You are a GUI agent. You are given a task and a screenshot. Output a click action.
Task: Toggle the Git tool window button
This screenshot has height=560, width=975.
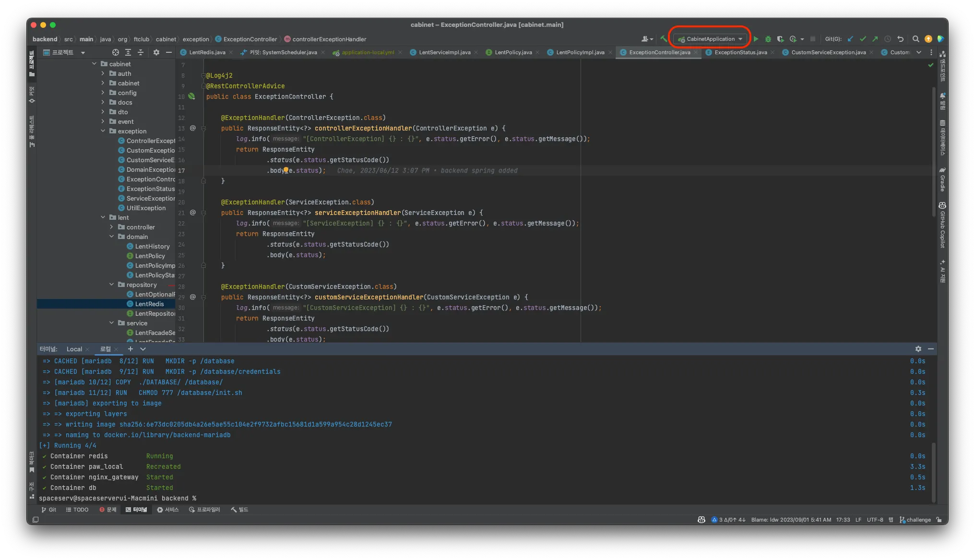tap(48, 510)
